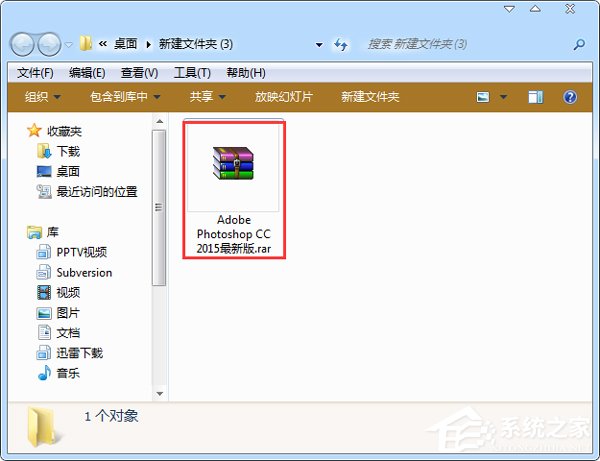Toggle the preview pane icon
This screenshot has height=461, width=600.
point(535,97)
